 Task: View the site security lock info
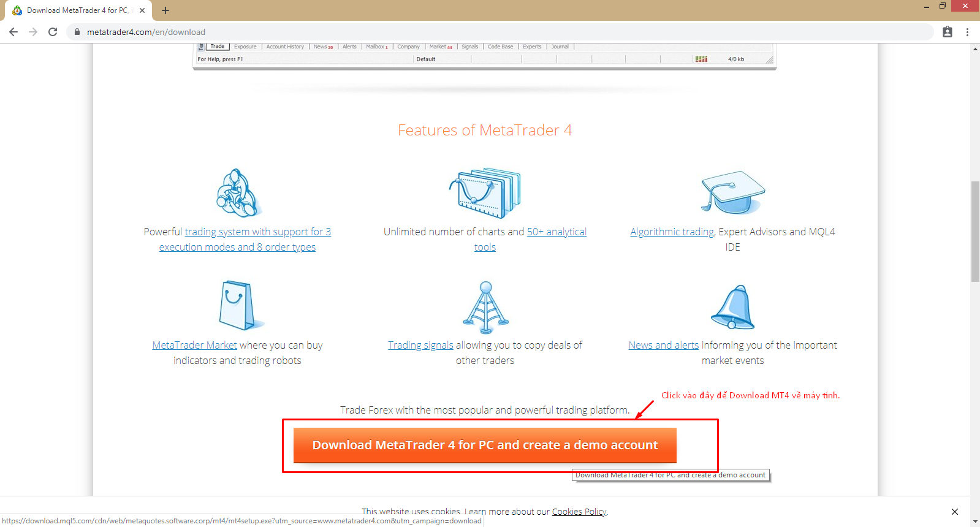[x=77, y=32]
